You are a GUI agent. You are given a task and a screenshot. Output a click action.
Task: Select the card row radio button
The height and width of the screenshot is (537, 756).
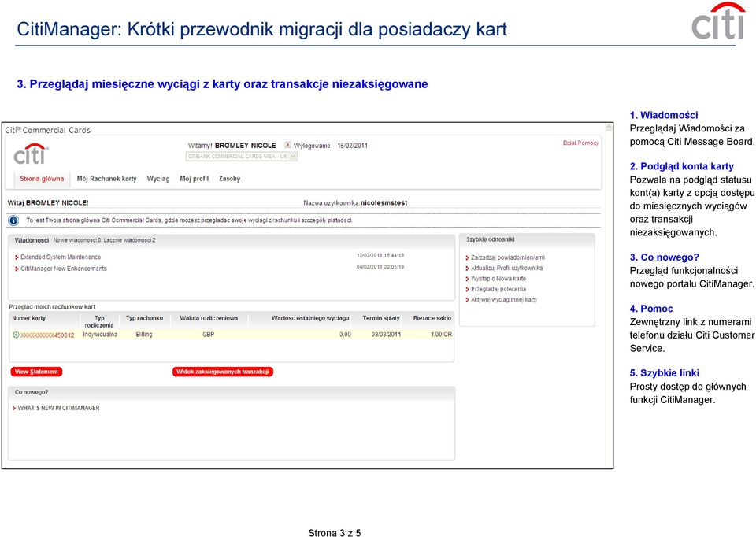point(16,335)
